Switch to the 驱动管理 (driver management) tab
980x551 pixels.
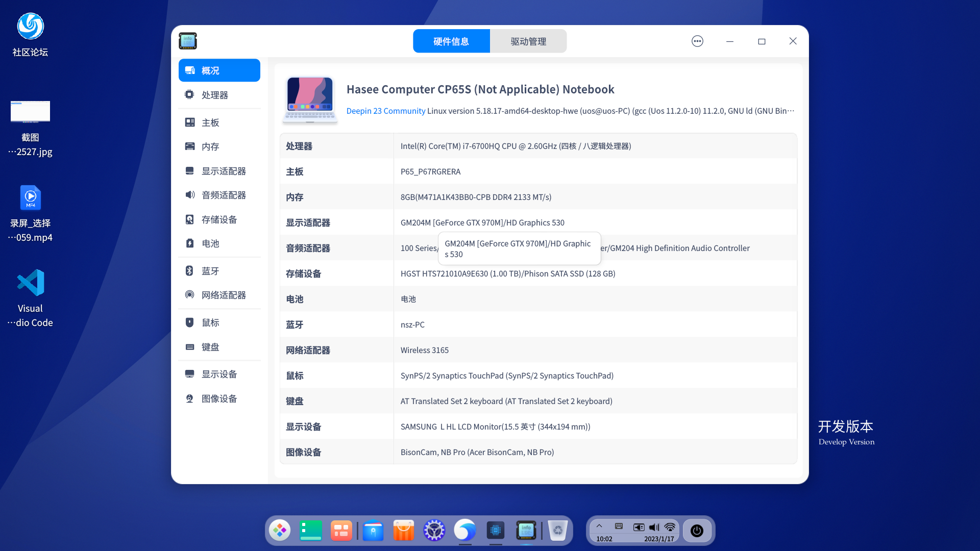528,41
